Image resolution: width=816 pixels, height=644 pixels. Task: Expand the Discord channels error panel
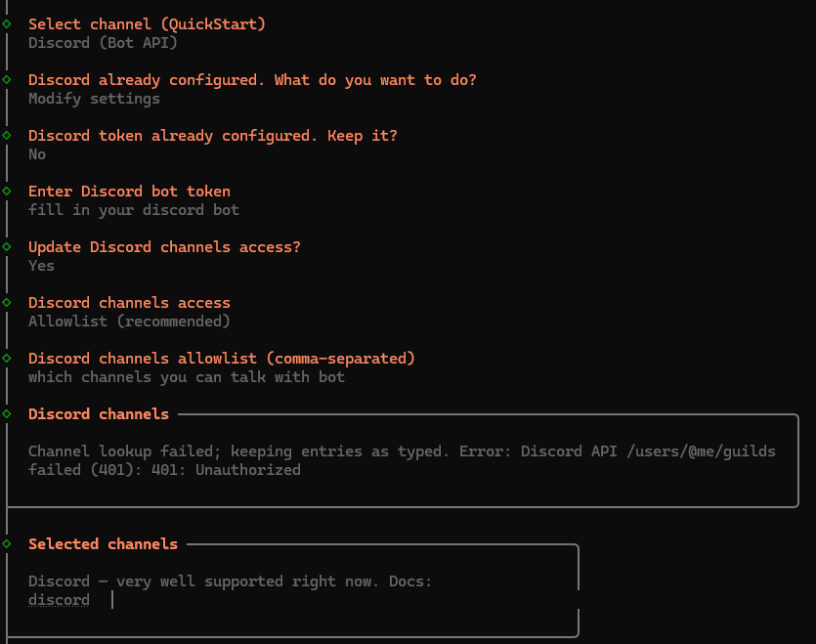point(98,413)
